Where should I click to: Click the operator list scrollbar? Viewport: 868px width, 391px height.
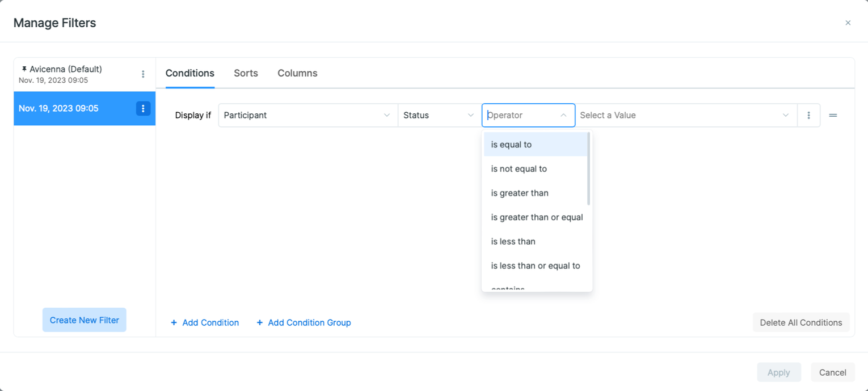pyautogui.click(x=588, y=169)
